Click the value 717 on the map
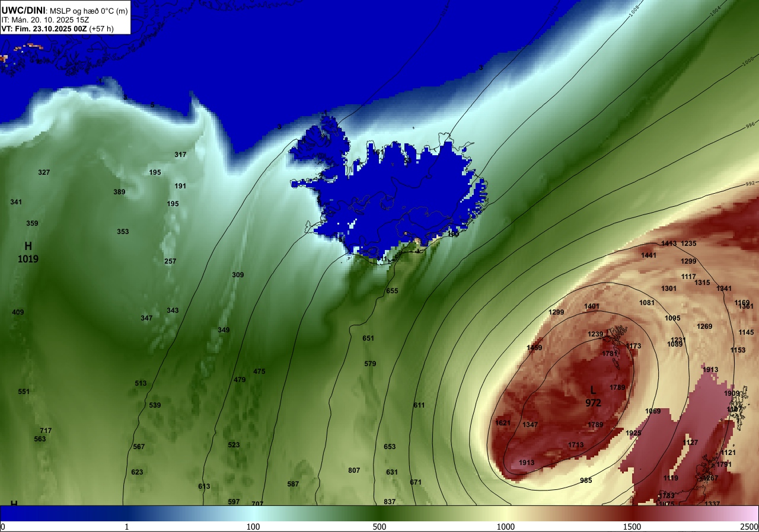759x532 pixels. point(46,431)
